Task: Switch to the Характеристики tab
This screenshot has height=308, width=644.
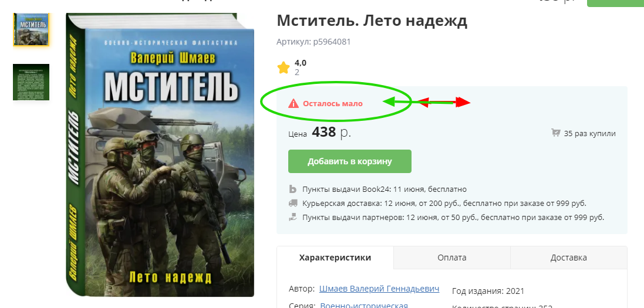Action: point(335,258)
